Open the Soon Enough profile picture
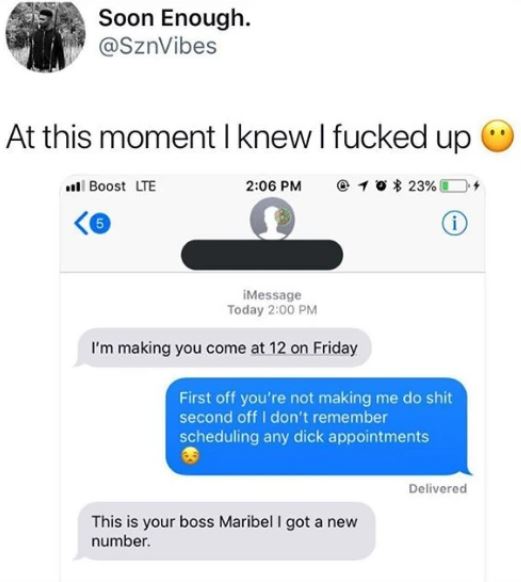Viewport: 521px width, 582px height. [45, 36]
